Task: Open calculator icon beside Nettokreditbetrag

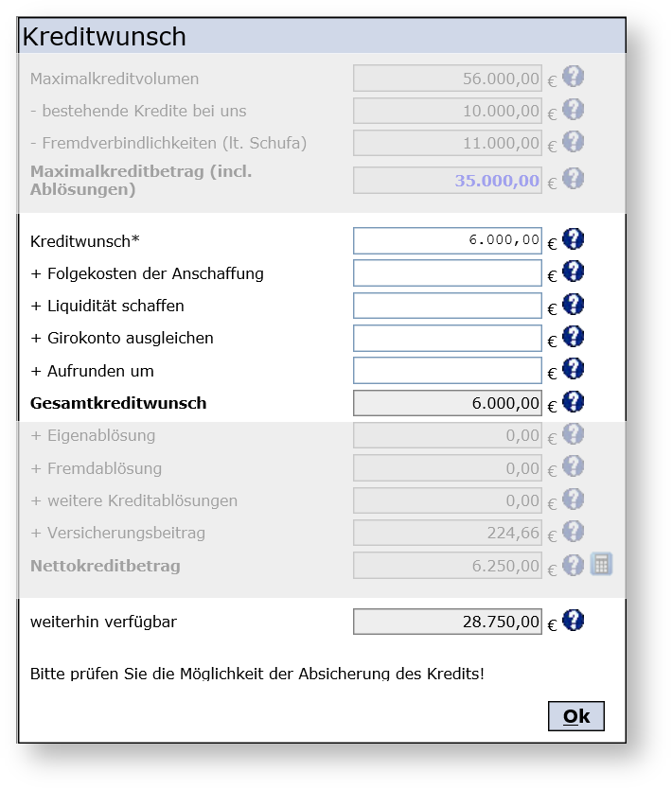Action: [x=601, y=564]
